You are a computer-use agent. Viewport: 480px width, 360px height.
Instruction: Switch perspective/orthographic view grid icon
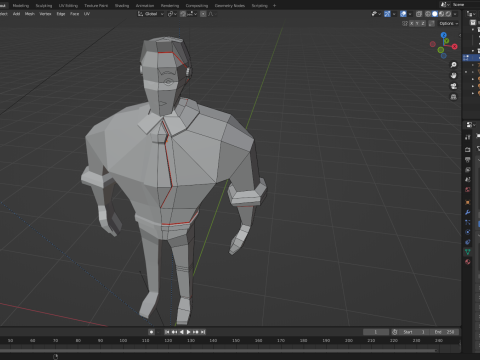(x=453, y=97)
